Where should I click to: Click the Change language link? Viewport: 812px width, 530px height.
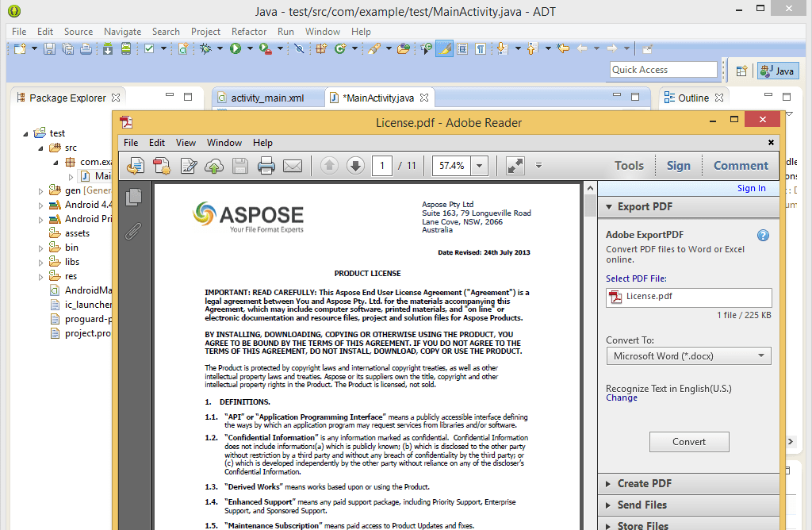[622, 397]
